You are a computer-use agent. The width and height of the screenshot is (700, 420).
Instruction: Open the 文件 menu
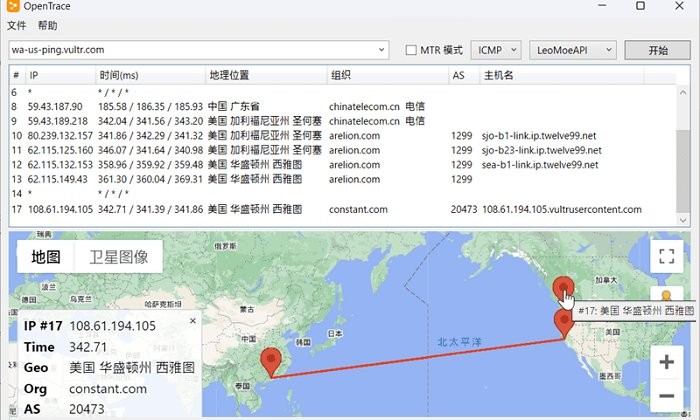tap(17, 25)
